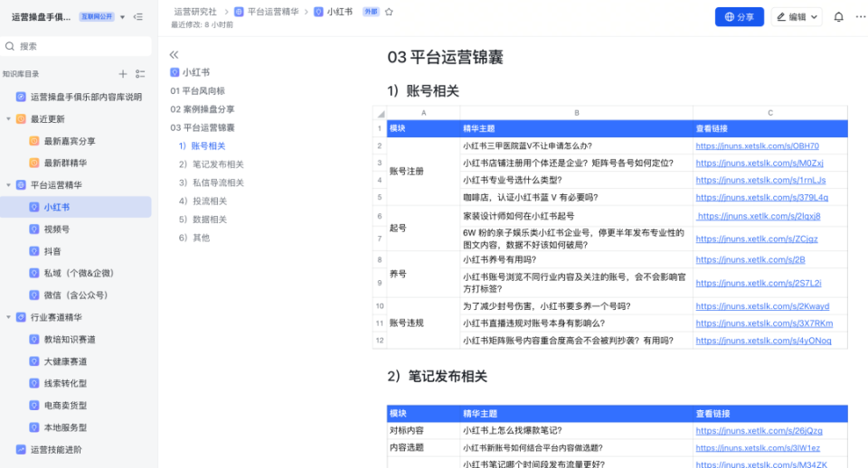Image resolution: width=868 pixels, height=468 pixels.
Task: Open link for 小红书养号有用吗
Action: pos(750,260)
